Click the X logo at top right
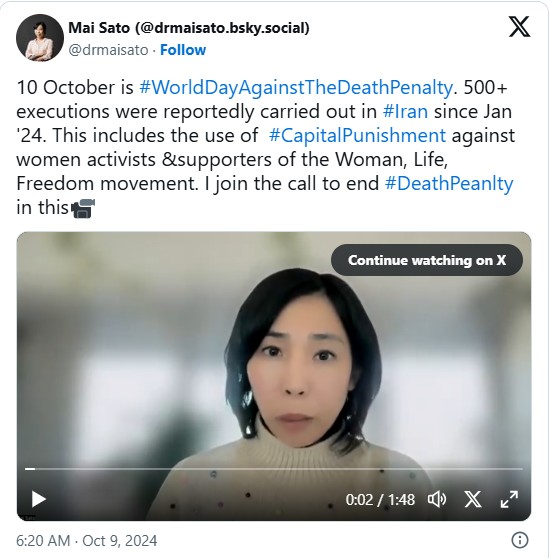Image resolution: width=549 pixels, height=558 pixels. tap(519, 26)
